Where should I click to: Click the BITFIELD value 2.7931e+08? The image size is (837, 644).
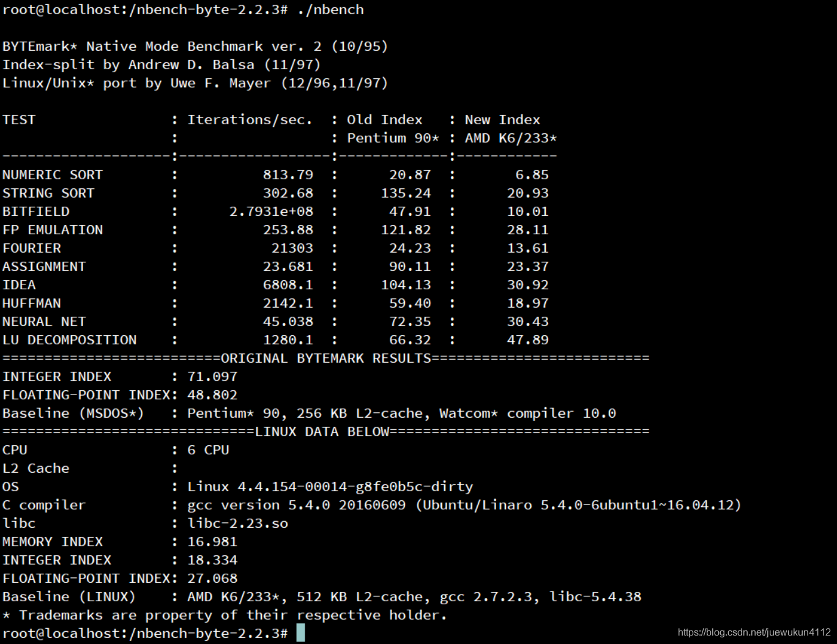point(271,212)
